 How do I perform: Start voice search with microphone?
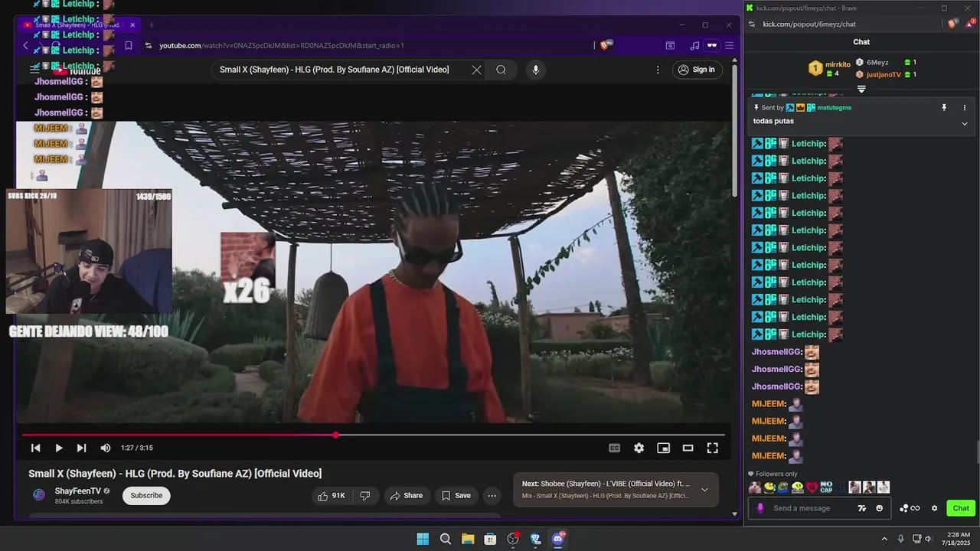click(535, 70)
